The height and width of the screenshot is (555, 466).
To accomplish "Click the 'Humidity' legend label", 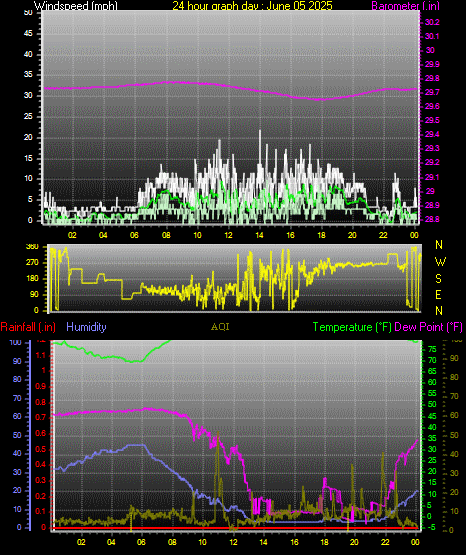I will click(x=86, y=327).
